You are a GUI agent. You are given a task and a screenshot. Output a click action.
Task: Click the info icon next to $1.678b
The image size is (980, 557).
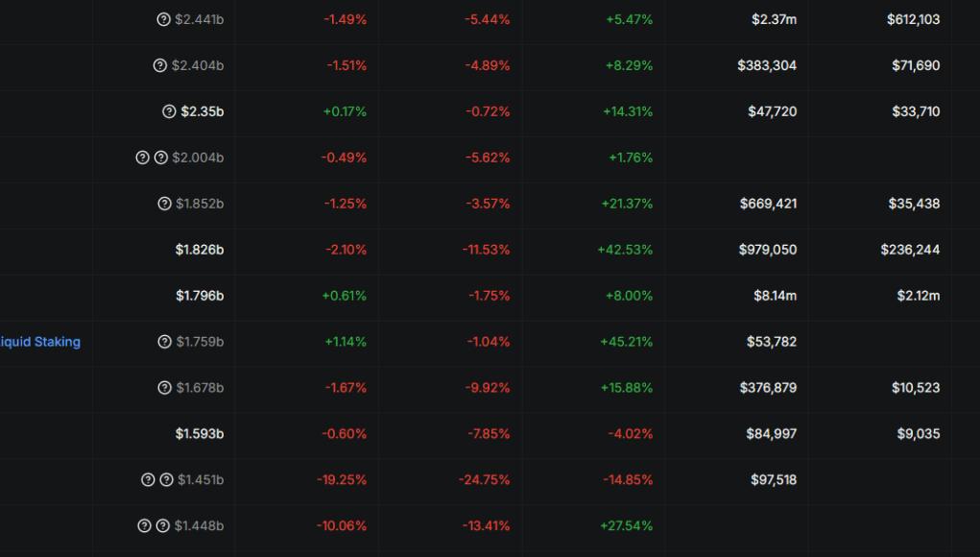[164, 388]
